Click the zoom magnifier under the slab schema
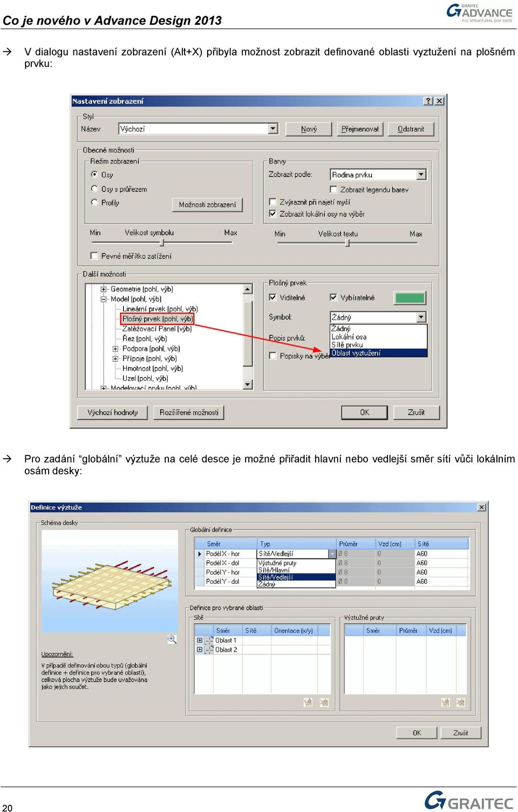Image resolution: width=518 pixels, height=812 pixels. (172, 639)
